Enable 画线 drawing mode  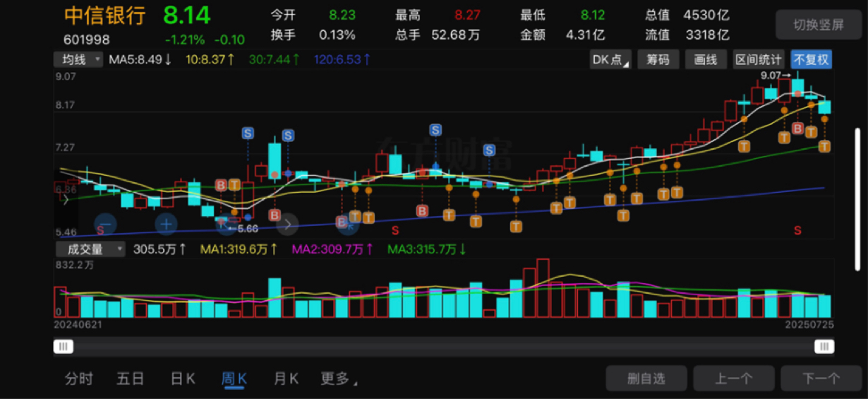[706, 60]
